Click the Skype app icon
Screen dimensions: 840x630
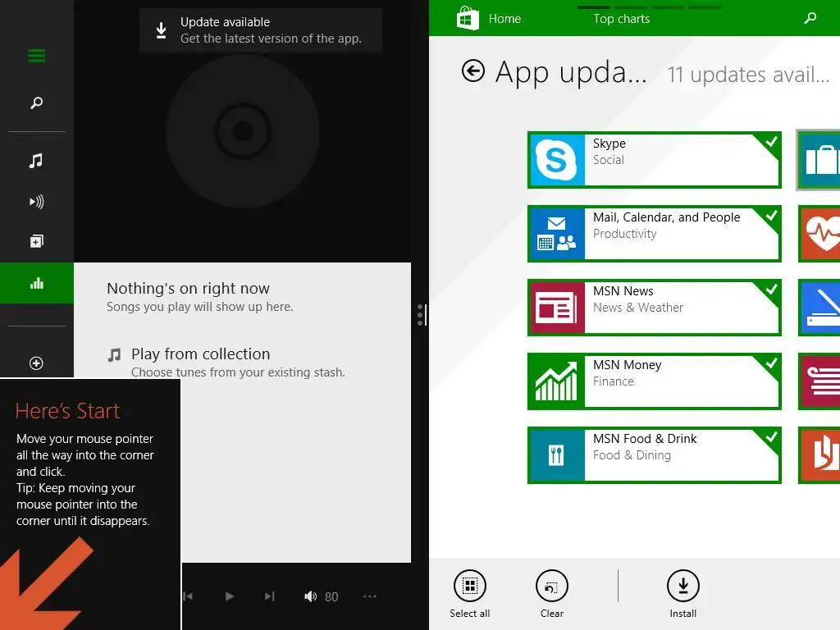pyautogui.click(x=556, y=160)
